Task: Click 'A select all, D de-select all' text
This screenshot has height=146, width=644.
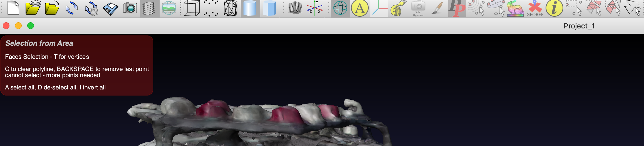Action: (41, 87)
